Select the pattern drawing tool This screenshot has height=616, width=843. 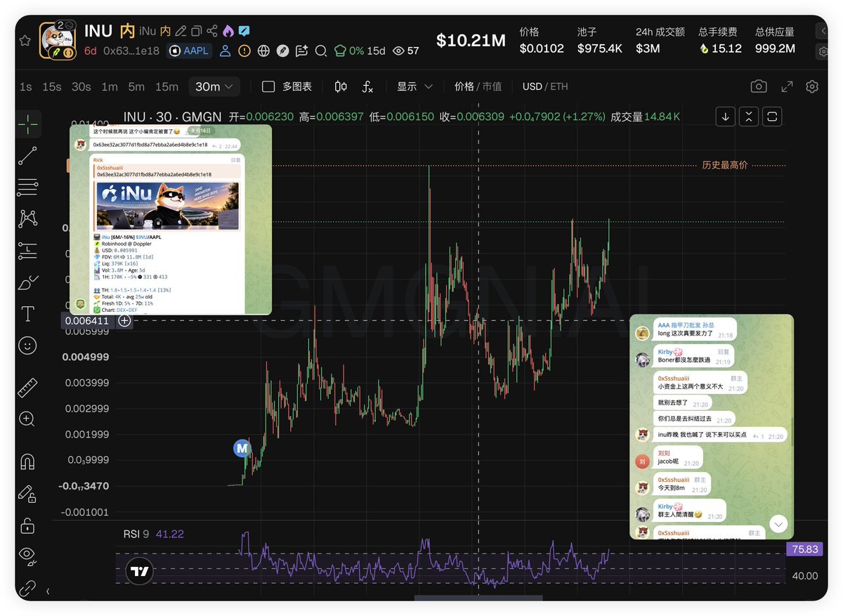pyautogui.click(x=28, y=218)
